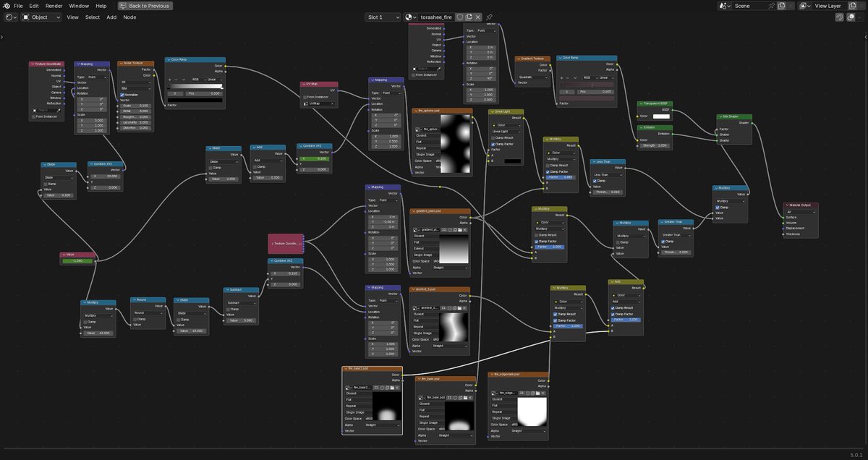Viewport: 868px width, 460px height.
Task: Toggle Clamp Factor in Linear Light node
Action: pyautogui.click(x=493, y=144)
